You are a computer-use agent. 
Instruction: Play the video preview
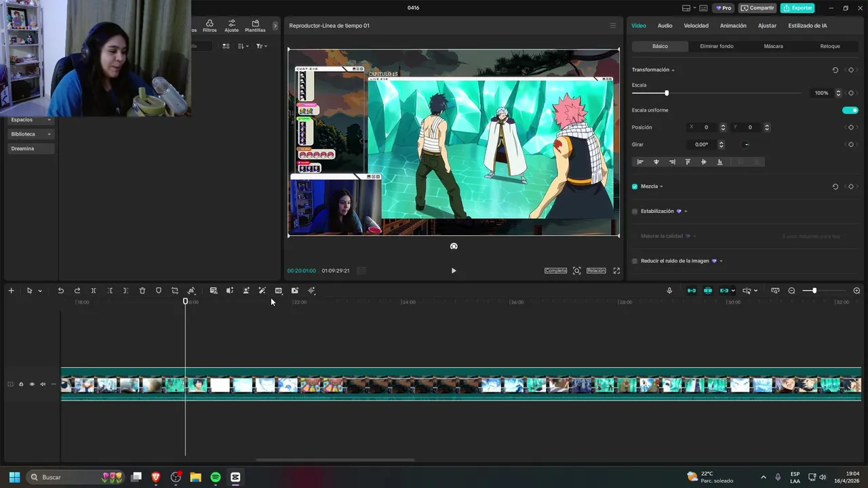[454, 270]
